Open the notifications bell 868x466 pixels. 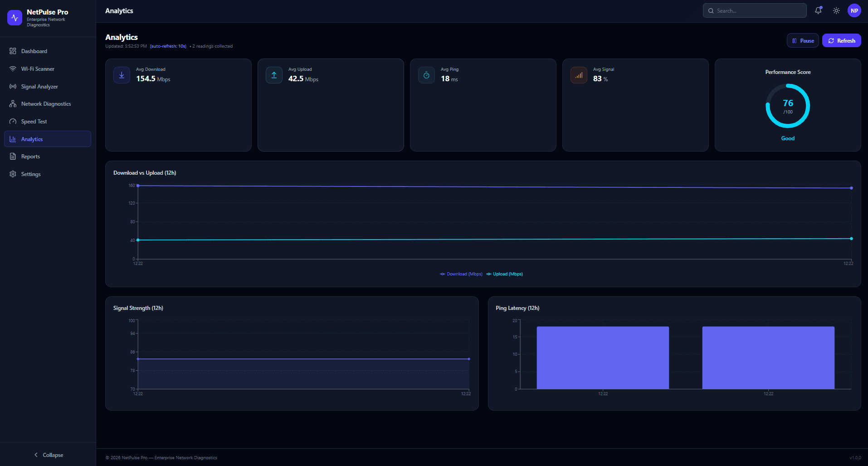point(818,10)
